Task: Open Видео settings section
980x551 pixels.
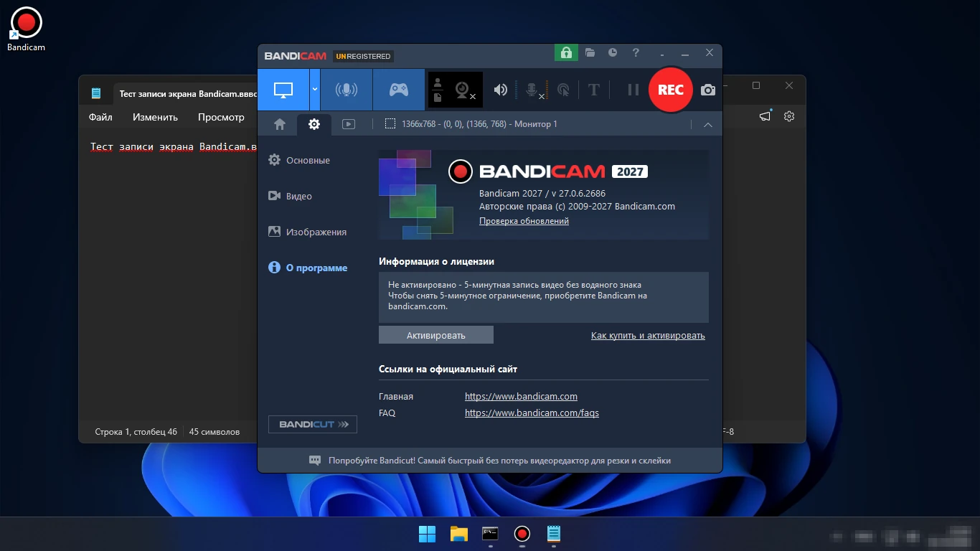Action: click(290, 196)
